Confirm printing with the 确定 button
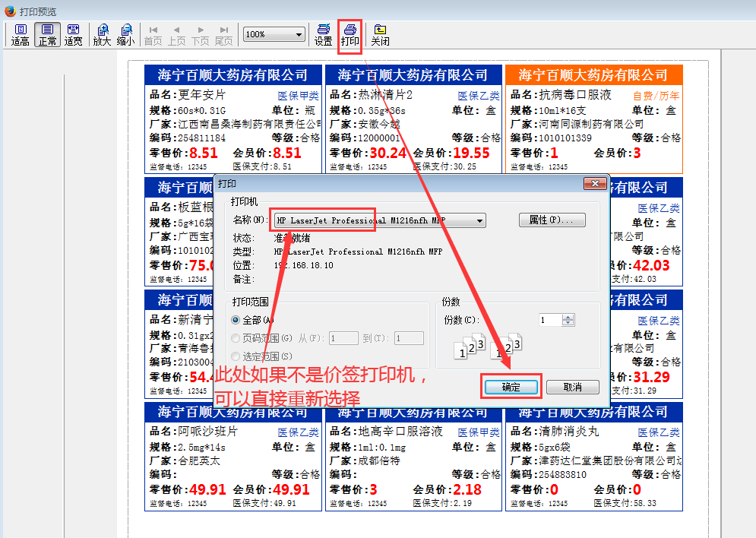The width and height of the screenshot is (756, 538). (x=511, y=387)
